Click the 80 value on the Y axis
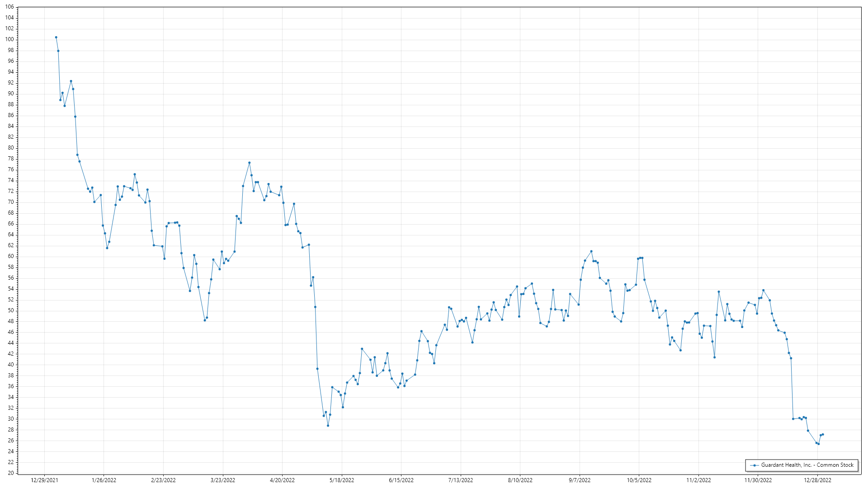The image size is (868, 488). click(10, 148)
